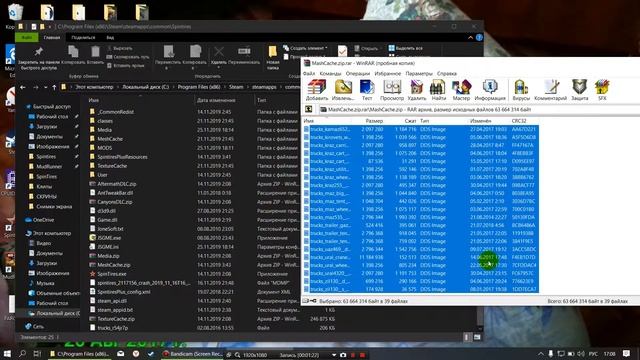Open the Explorer Поделиться ribbon tab
640x360 pixels.
[83, 38]
